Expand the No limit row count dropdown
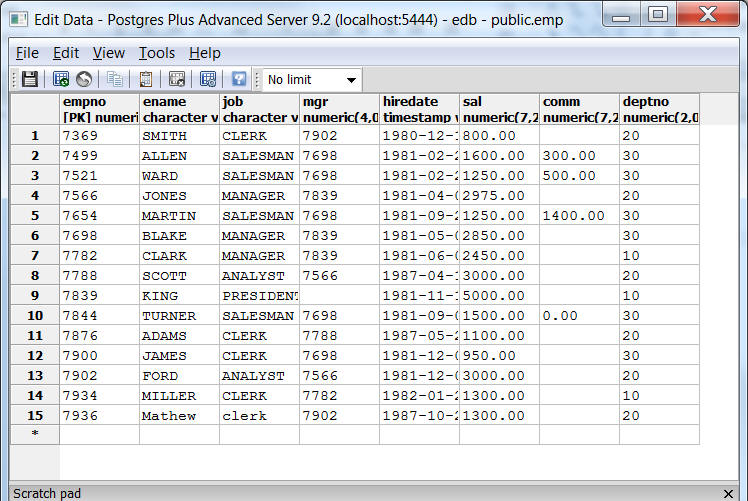The width and height of the screenshot is (748, 501). click(350, 80)
